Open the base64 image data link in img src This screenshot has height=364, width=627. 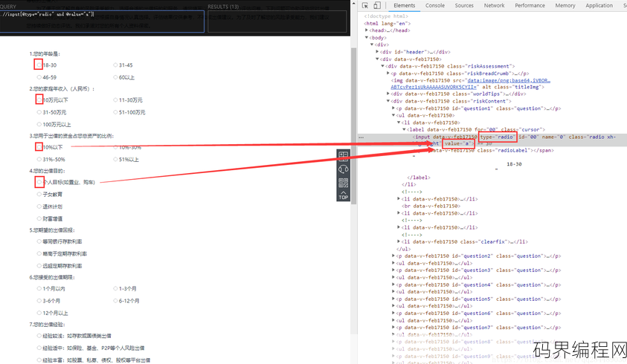509,81
